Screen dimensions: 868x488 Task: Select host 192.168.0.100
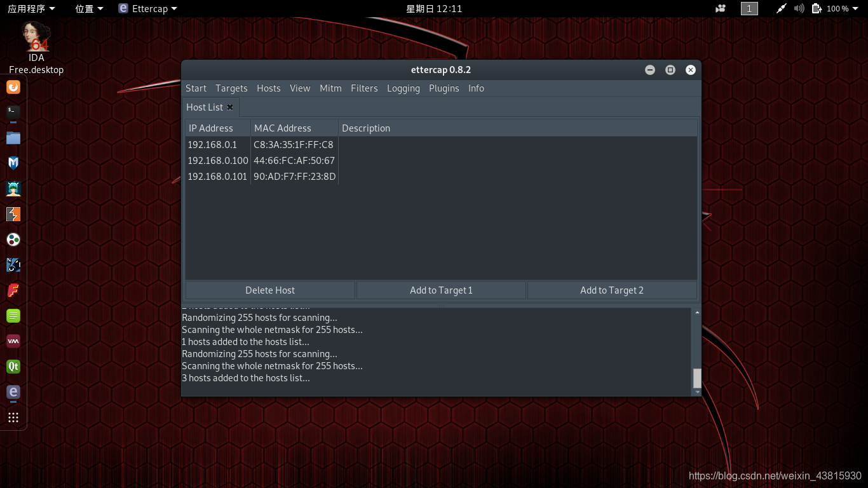point(218,161)
